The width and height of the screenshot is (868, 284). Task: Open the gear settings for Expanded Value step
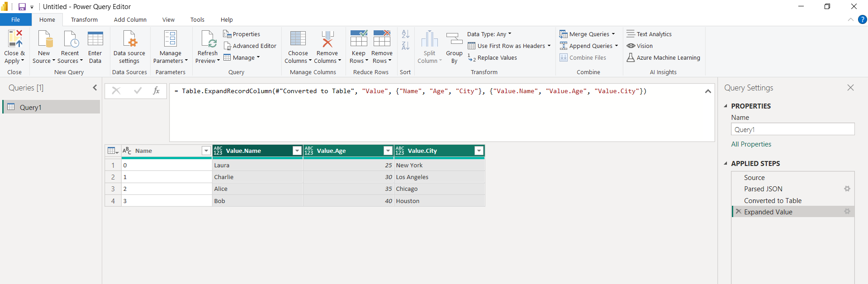click(847, 211)
